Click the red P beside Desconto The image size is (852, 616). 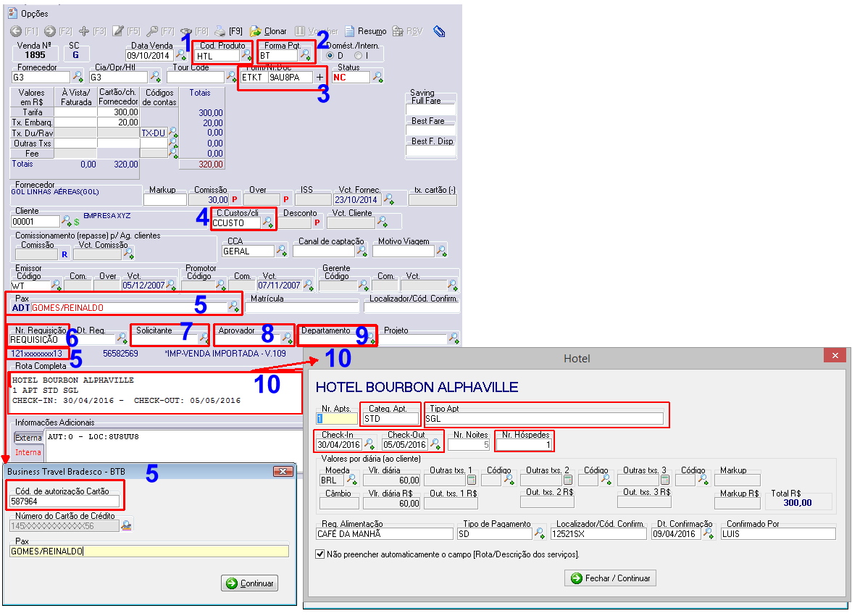[317, 222]
